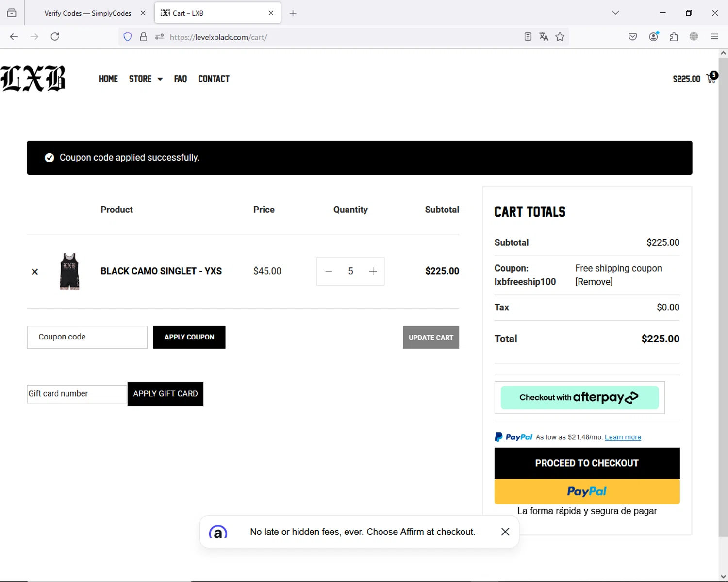Click the quantity field showing 5
This screenshot has width=728, height=582.
(350, 271)
